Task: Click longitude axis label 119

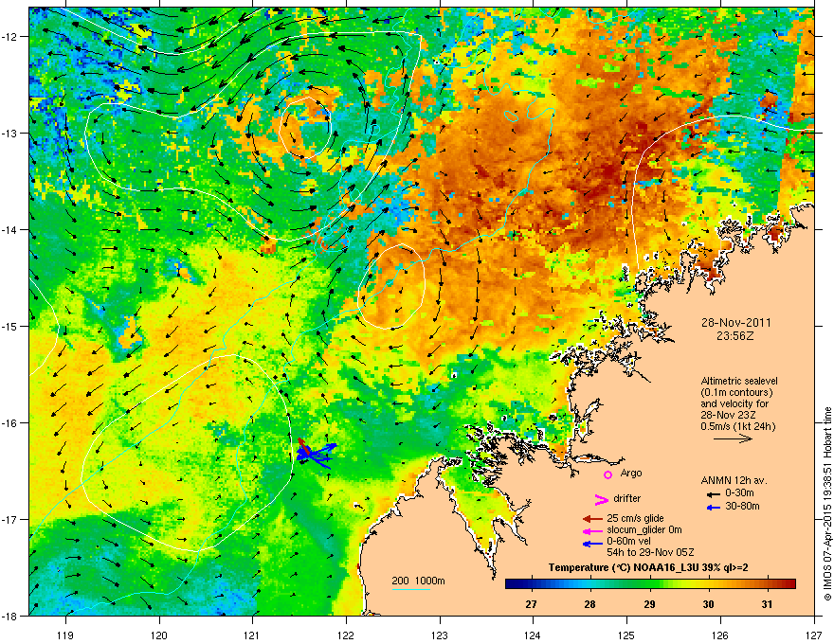Action: (65, 635)
